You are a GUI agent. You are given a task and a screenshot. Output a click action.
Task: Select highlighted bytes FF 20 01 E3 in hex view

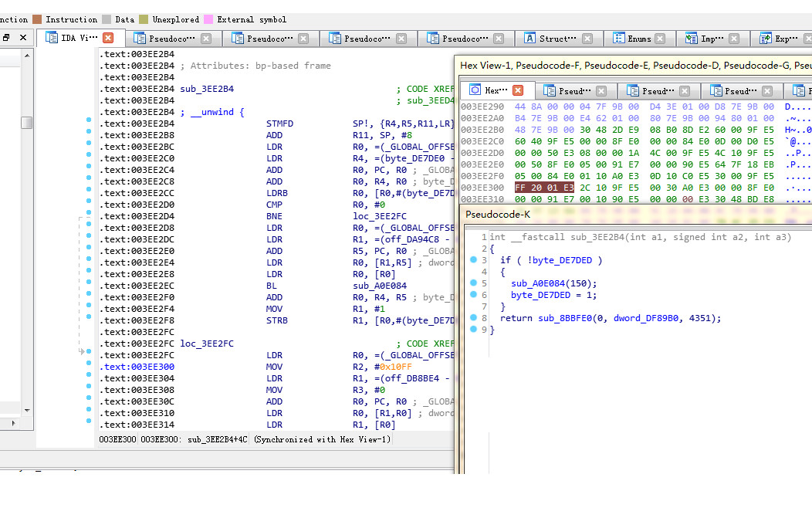[x=543, y=188]
